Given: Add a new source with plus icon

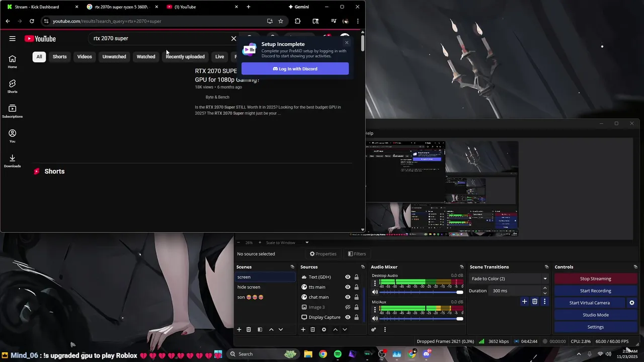Looking at the screenshot, I should coord(303,329).
